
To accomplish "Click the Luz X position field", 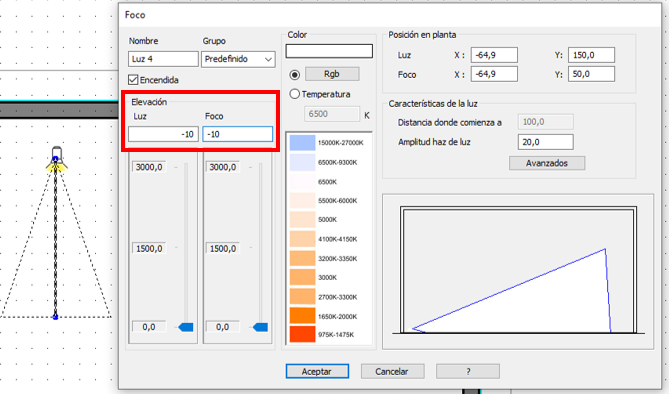I will coord(494,55).
